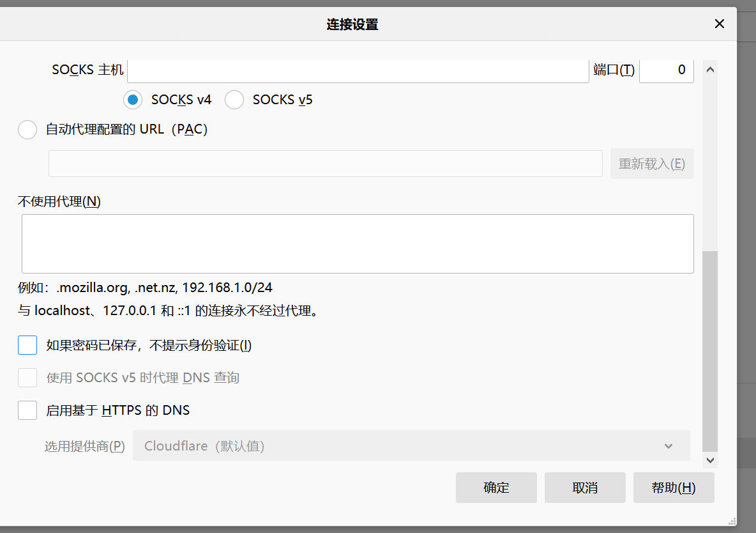Click the scrollbar up arrow
The height and width of the screenshot is (533, 756).
710,70
